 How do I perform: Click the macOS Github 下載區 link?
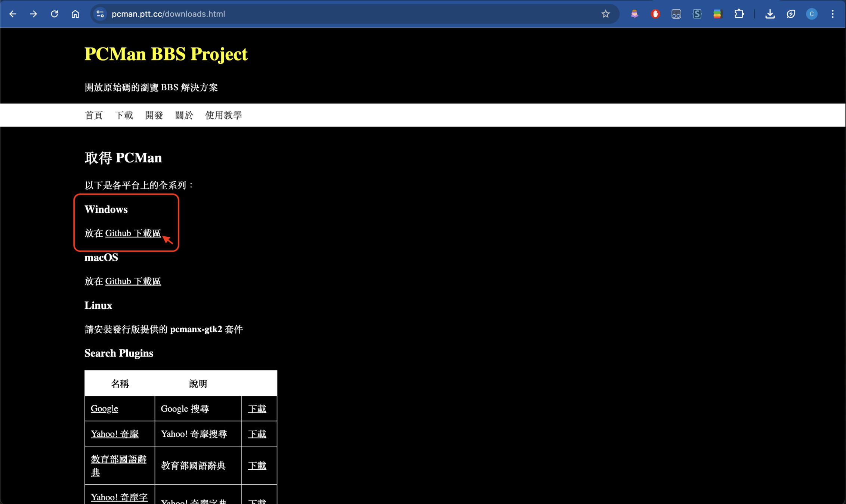point(133,281)
